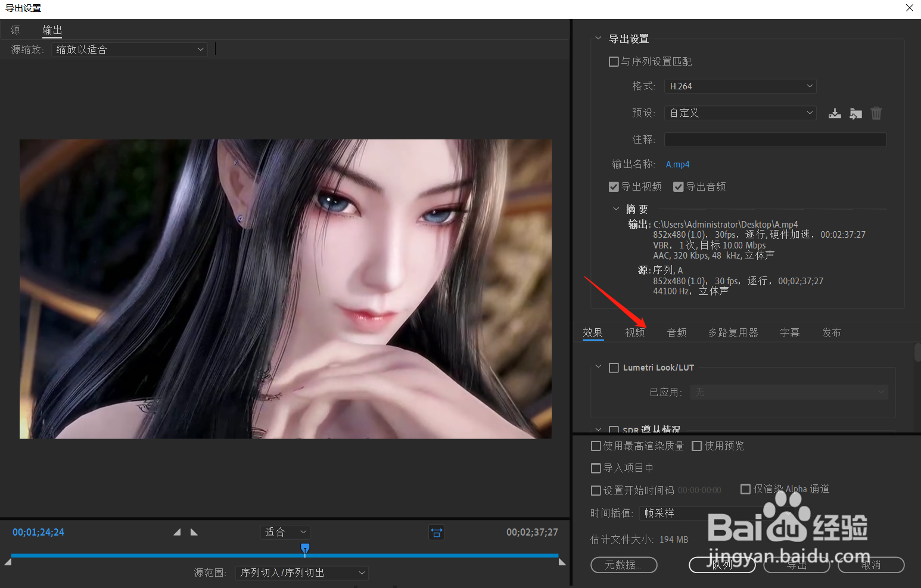
Task: Click the in-point triangle at timeline start
Action: coord(8,562)
